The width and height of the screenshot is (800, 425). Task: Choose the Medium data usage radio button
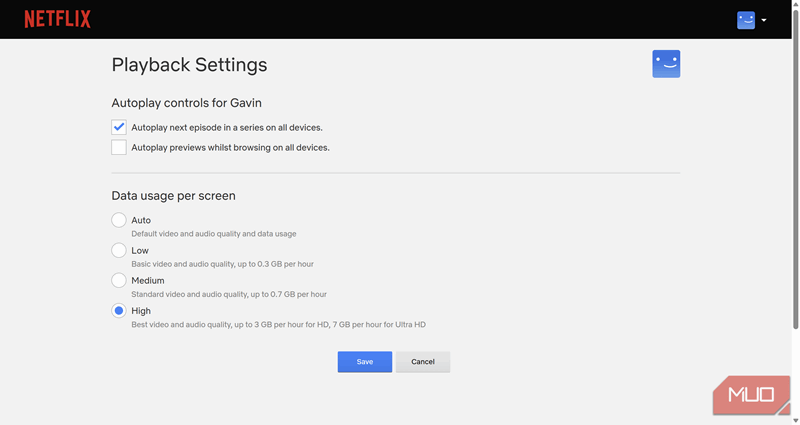pos(119,281)
